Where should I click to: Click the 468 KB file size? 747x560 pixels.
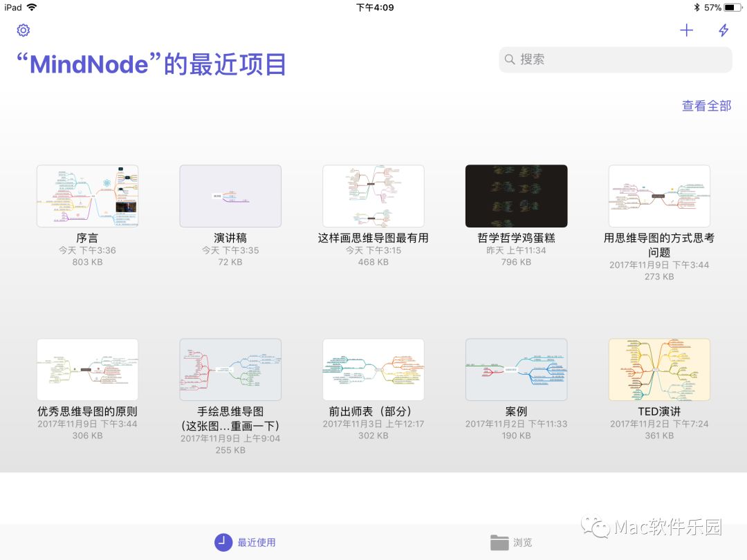[x=373, y=262]
